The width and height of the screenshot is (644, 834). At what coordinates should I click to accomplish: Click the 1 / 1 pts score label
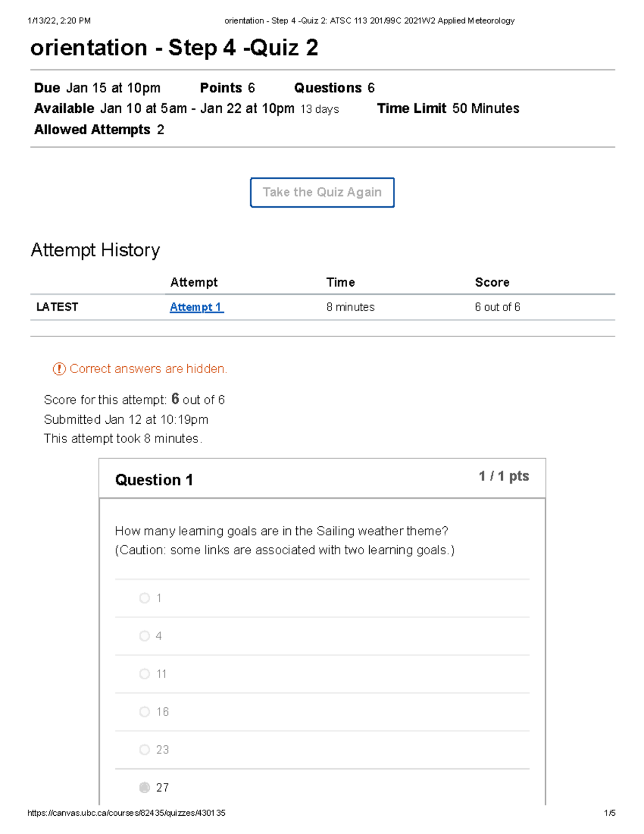tap(502, 476)
